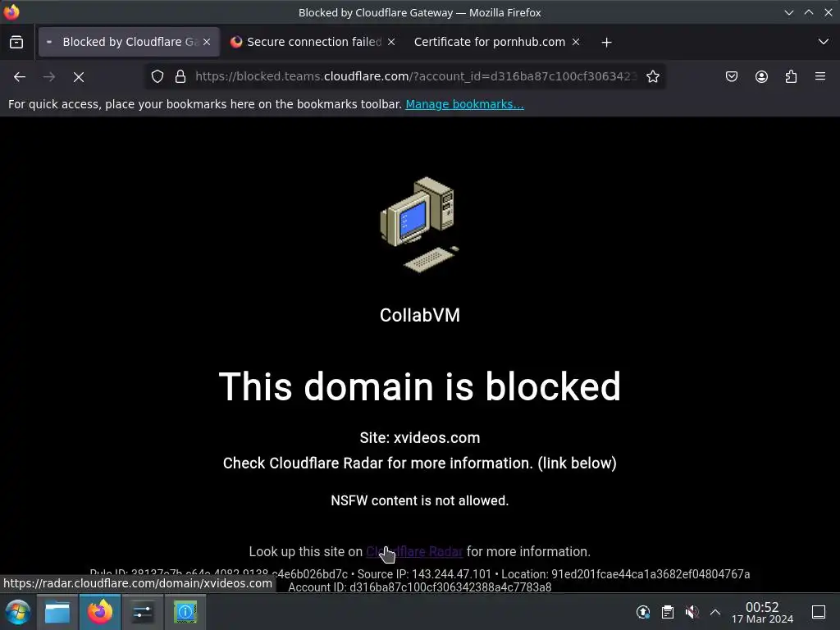This screenshot has width=840, height=630.
Task: Close the Blocked by Cloudflare Gateway tab
Action: tap(207, 42)
